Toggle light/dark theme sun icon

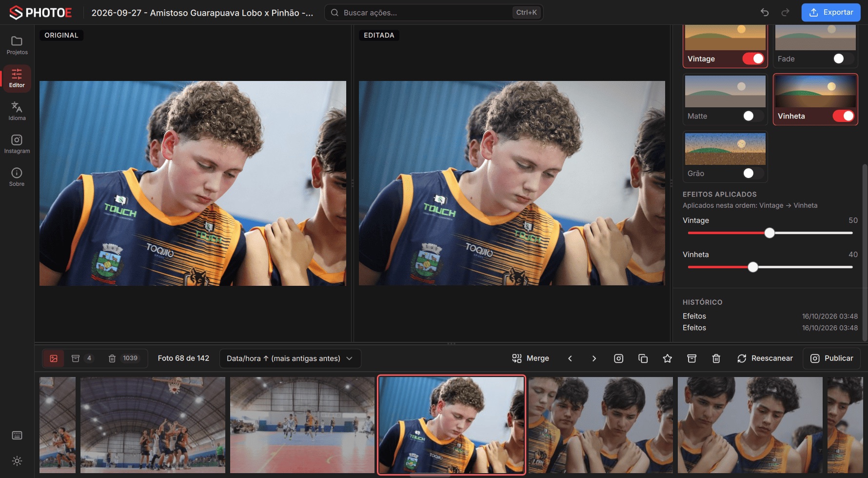click(17, 461)
